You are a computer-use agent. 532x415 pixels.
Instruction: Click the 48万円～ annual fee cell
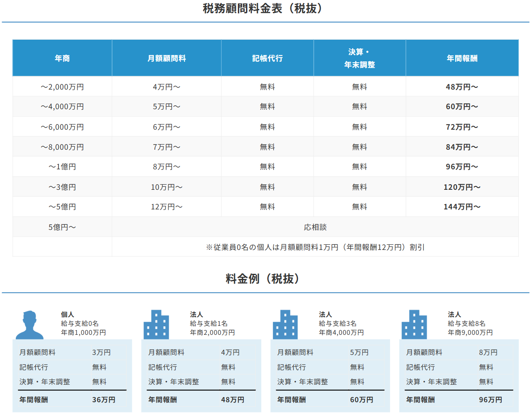click(x=462, y=87)
